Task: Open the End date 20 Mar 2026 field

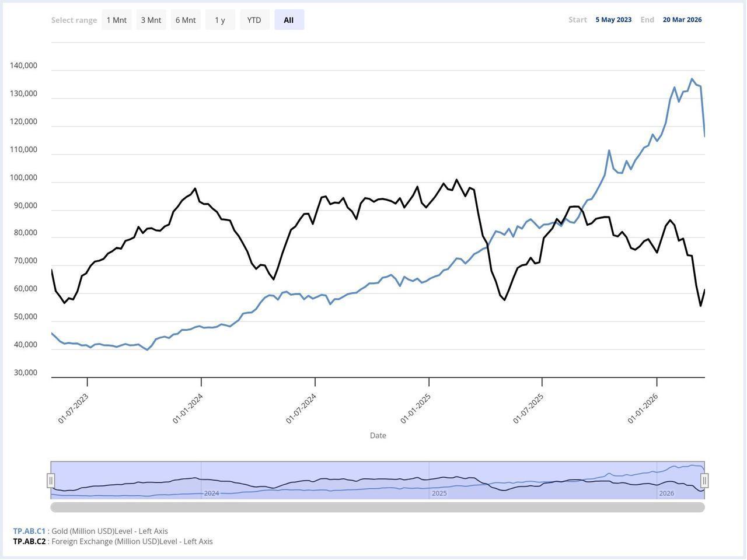Action: pyautogui.click(x=682, y=19)
